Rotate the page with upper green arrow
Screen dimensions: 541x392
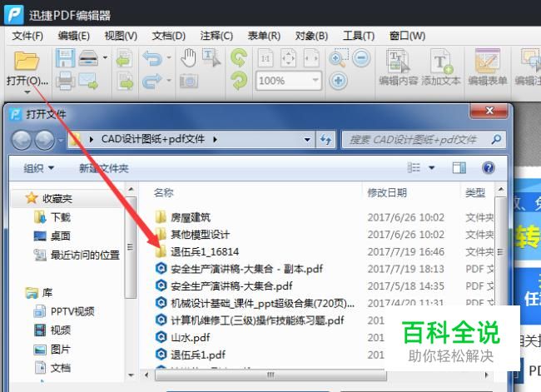click(239, 57)
